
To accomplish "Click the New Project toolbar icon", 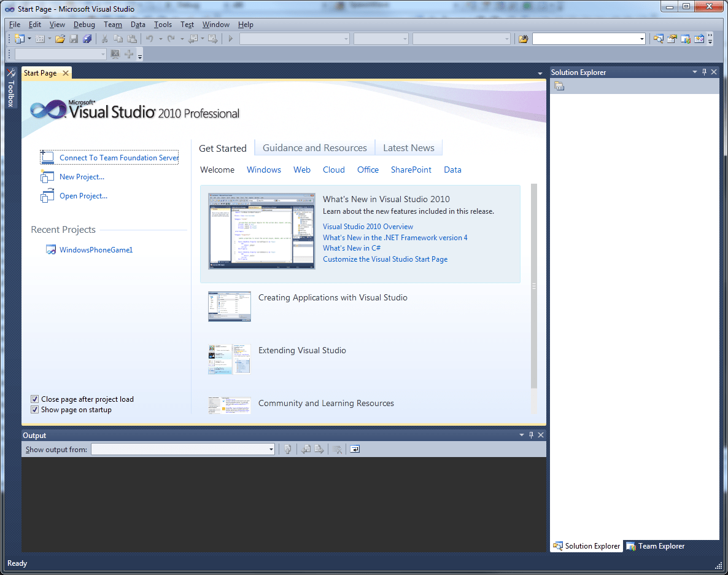I will click(20, 39).
